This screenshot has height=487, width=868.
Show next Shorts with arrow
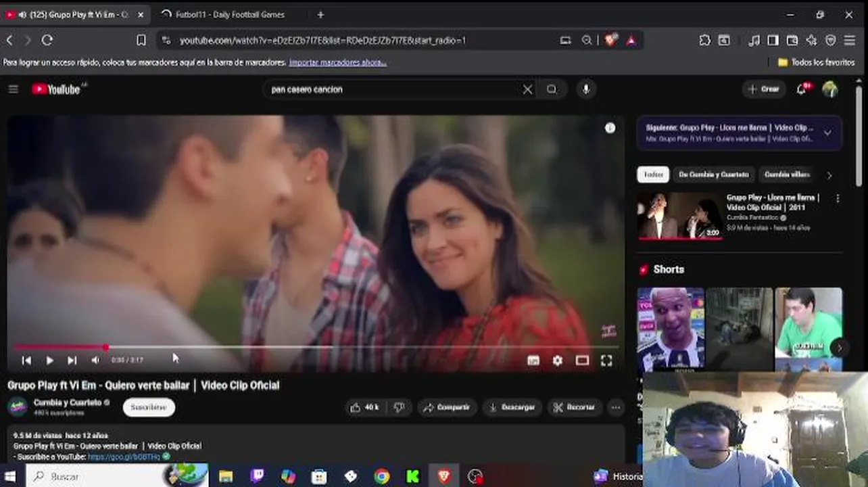[x=840, y=348]
